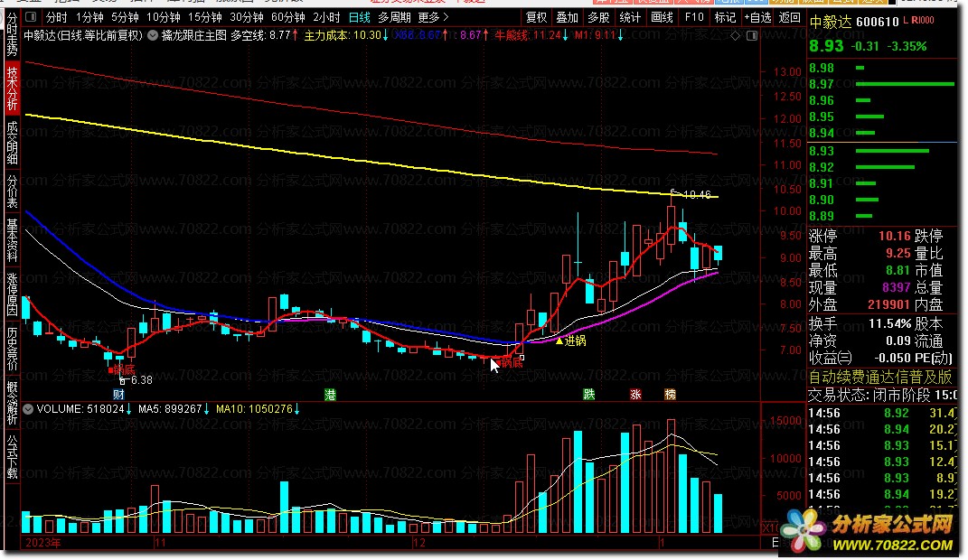The width and height of the screenshot is (968, 560).
Task: Add stock with +自选 button
Action: (x=757, y=17)
